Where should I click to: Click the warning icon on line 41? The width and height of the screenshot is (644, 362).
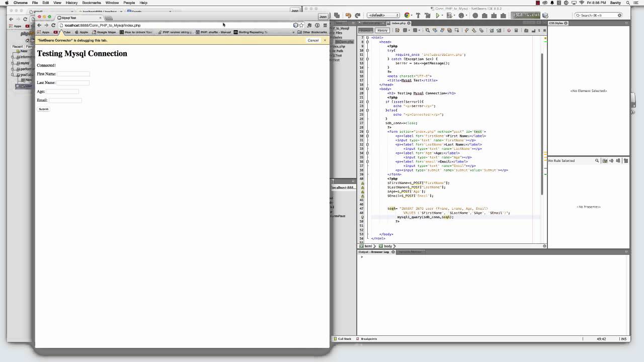click(362, 183)
